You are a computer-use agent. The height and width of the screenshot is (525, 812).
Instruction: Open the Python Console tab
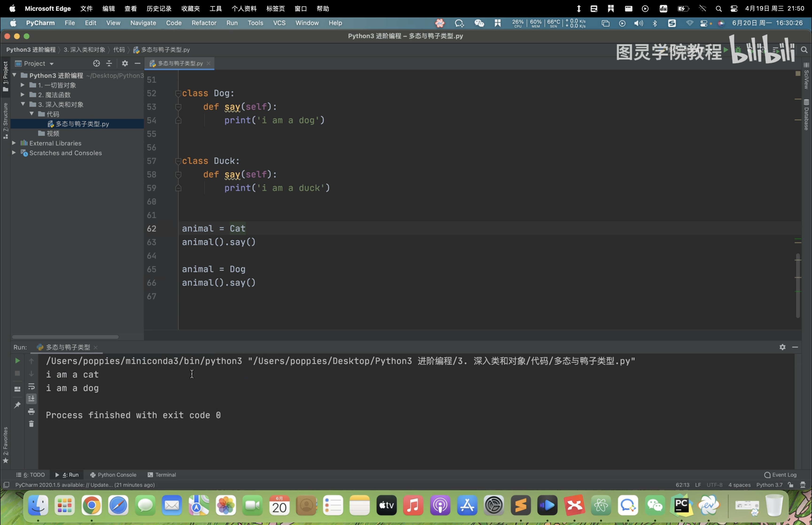coord(113,475)
